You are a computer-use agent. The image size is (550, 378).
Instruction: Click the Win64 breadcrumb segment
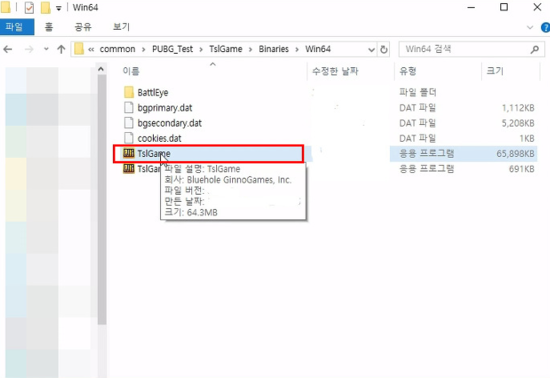[318, 49]
